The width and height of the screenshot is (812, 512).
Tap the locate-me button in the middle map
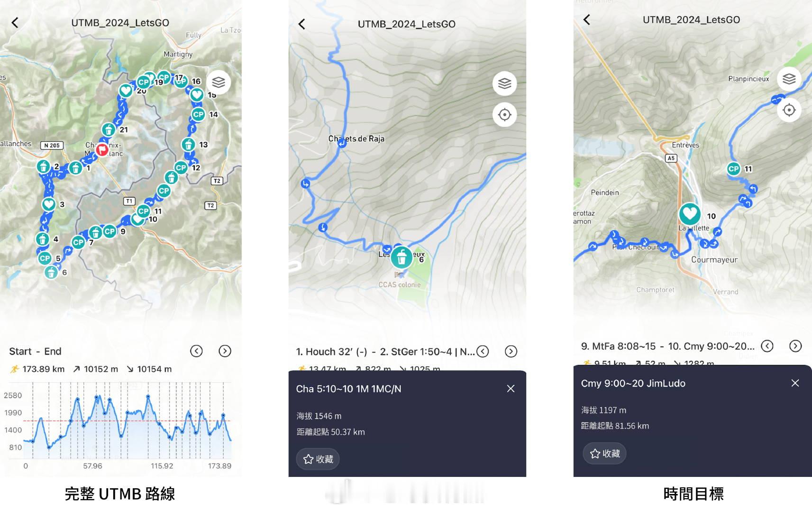pyautogui.click(x=504, y=115)
